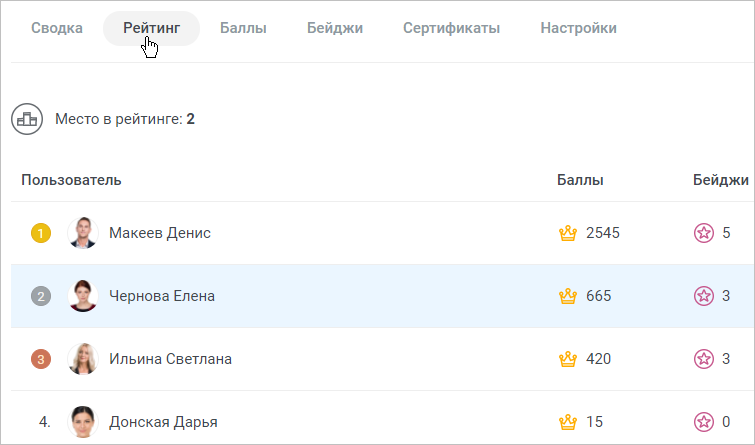Click Донская Дарья avatar photo

[83, 422]
